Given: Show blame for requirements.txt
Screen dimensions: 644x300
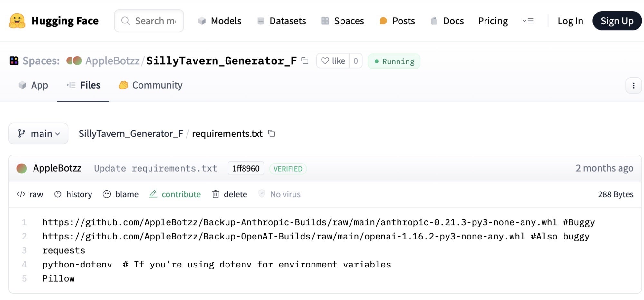Looking at the screenshot, I should click(x=121, y=194).
